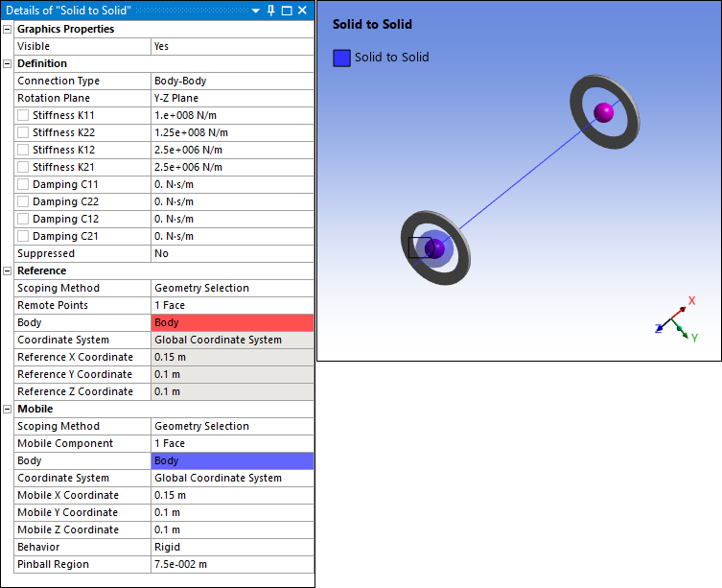This screenshot has width=722, height=588.
Task: Click the XYZ coordinate triad in the viewport
Action: (678, 323)
